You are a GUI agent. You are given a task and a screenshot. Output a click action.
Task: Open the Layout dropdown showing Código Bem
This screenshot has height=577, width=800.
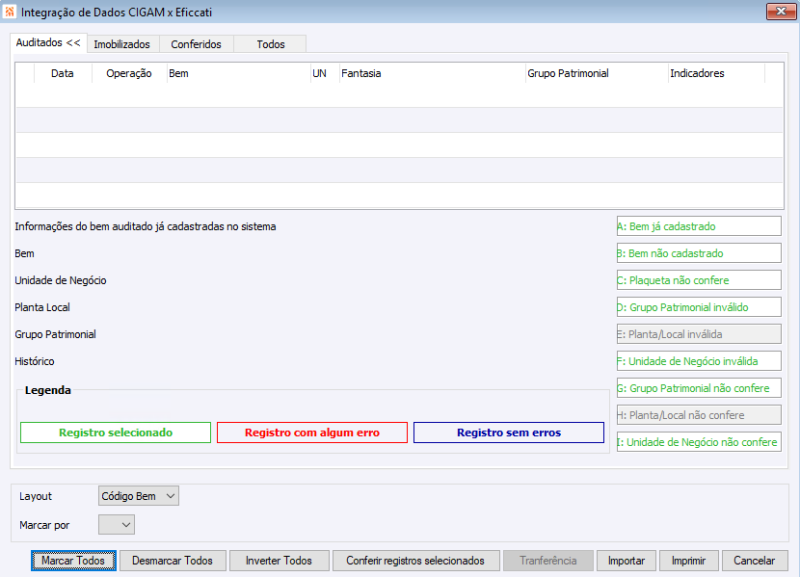138,495
